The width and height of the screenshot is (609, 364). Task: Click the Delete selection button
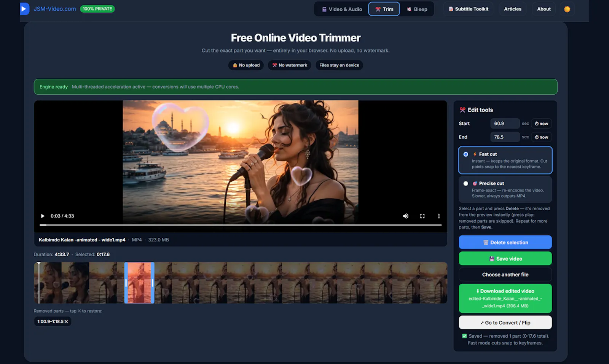tap(505, 242)
